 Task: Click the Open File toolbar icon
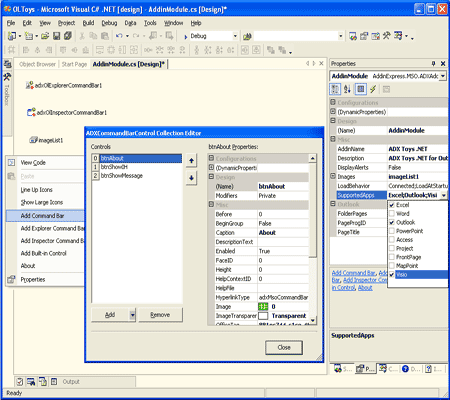[45, 36]
